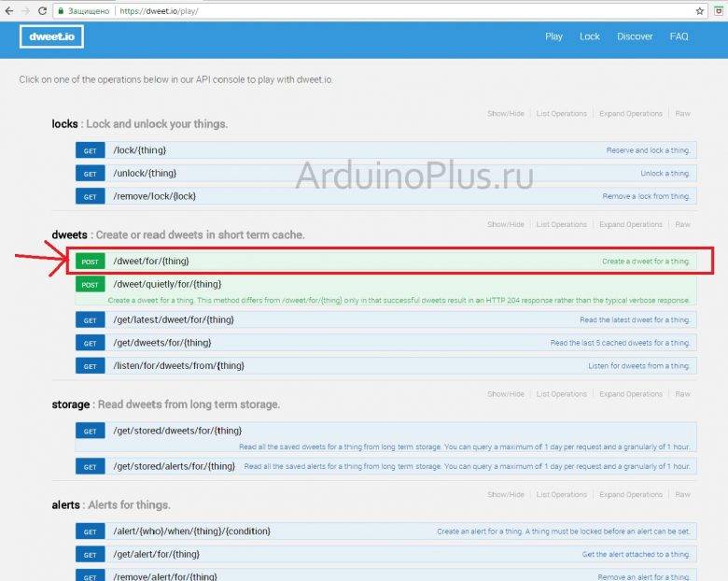Click GET badge for /get/stored/alerts/for/{thing}
The image size is (728, 581).
[x=91, y=467]
